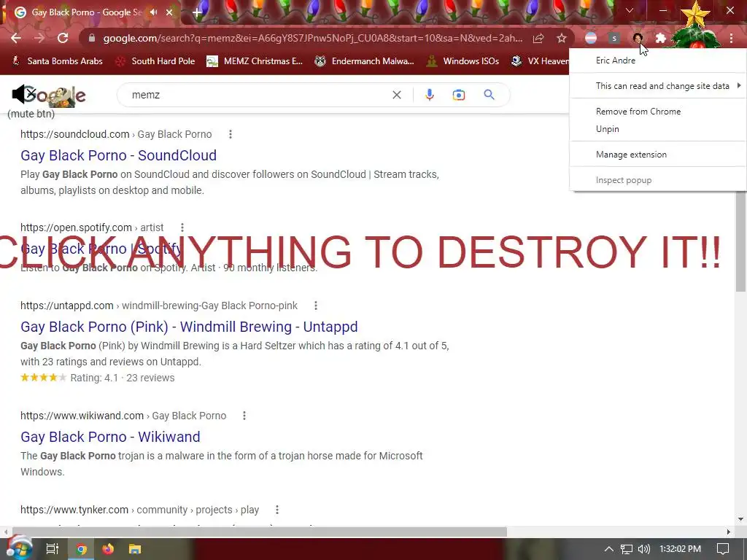Open the Windmill Brewing - Untappd result
The image size is (747, 560).
[189, 327]
